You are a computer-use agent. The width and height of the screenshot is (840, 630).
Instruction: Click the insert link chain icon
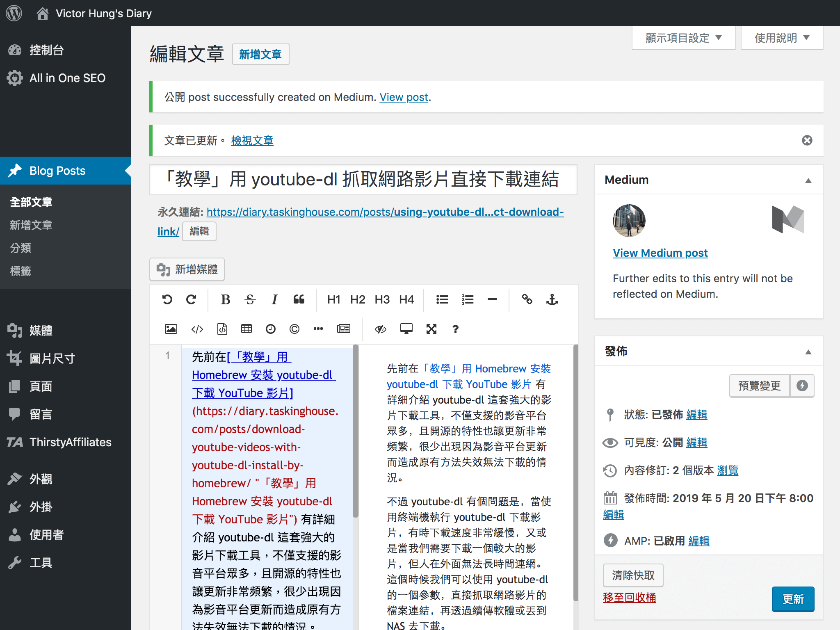527,300
